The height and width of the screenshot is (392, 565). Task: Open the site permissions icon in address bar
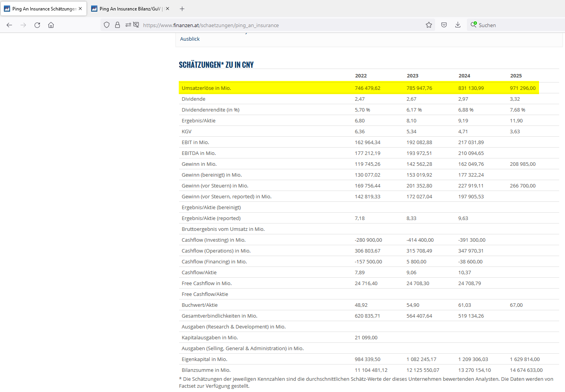128,25
